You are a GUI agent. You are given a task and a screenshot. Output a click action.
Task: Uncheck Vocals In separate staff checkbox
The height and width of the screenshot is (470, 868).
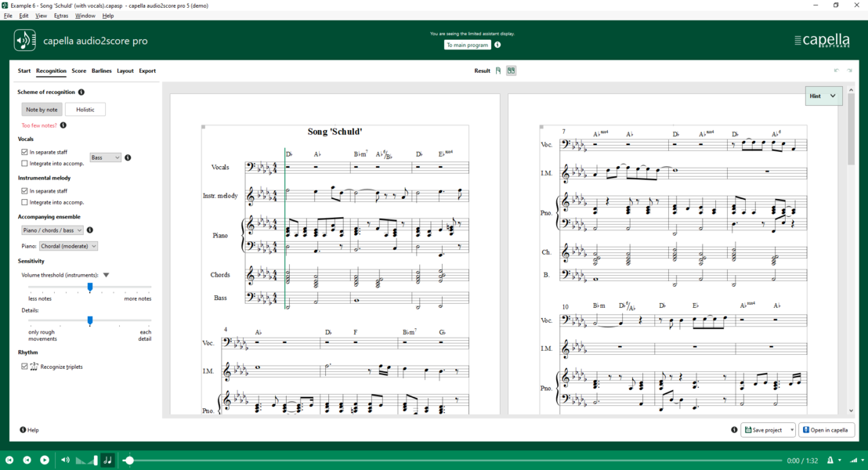[x=24, y=152]
